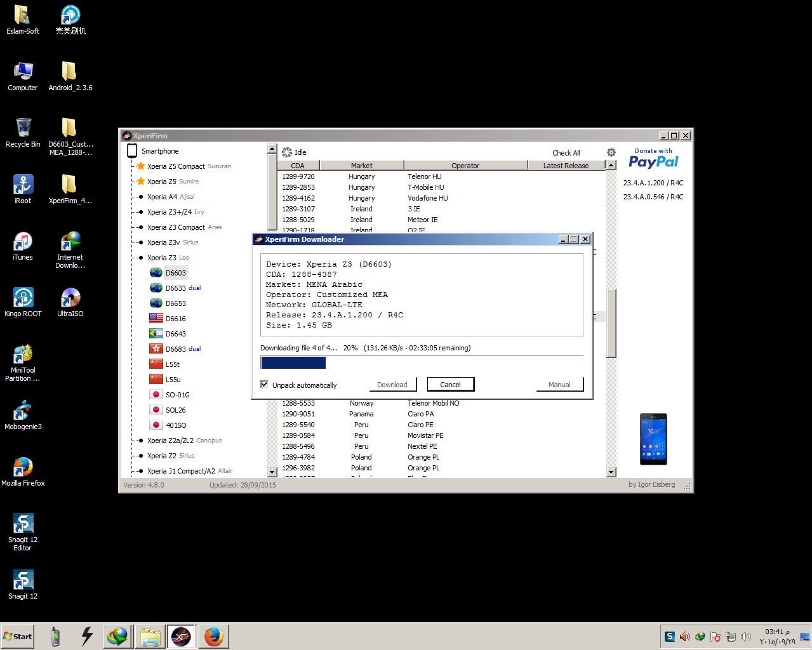Expand Xperia Z3 Compact Aries node
812x650 pixels.
point(140,227)
